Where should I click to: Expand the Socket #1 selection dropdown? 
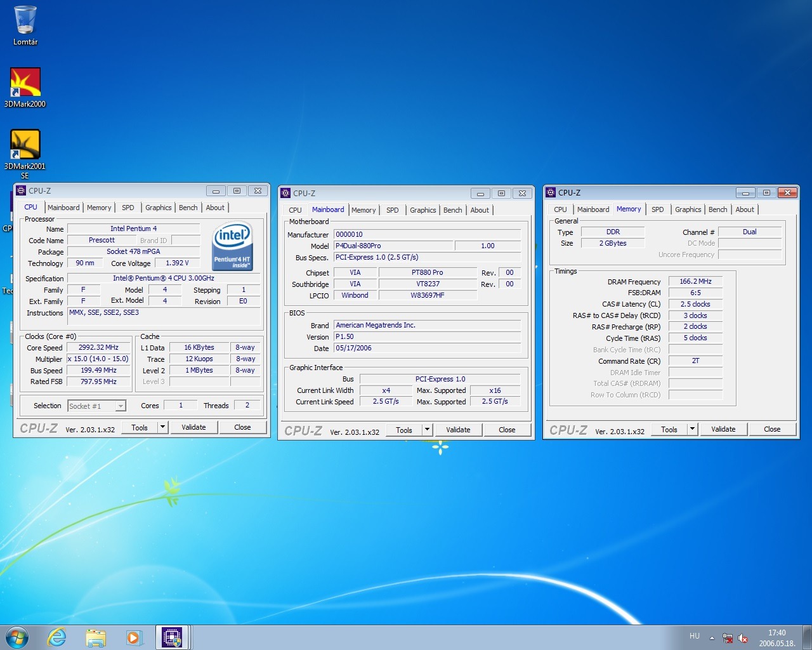[x=121, y=406]
